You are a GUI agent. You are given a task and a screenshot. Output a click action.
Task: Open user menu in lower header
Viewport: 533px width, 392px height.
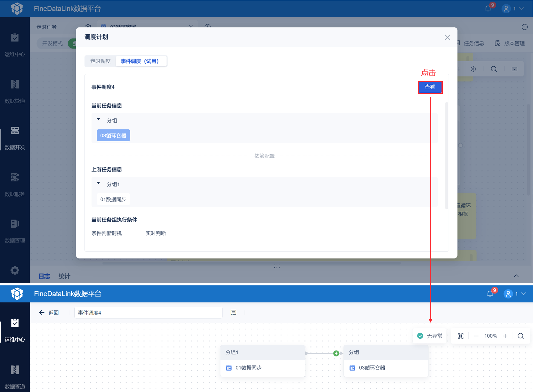(515, 294)
